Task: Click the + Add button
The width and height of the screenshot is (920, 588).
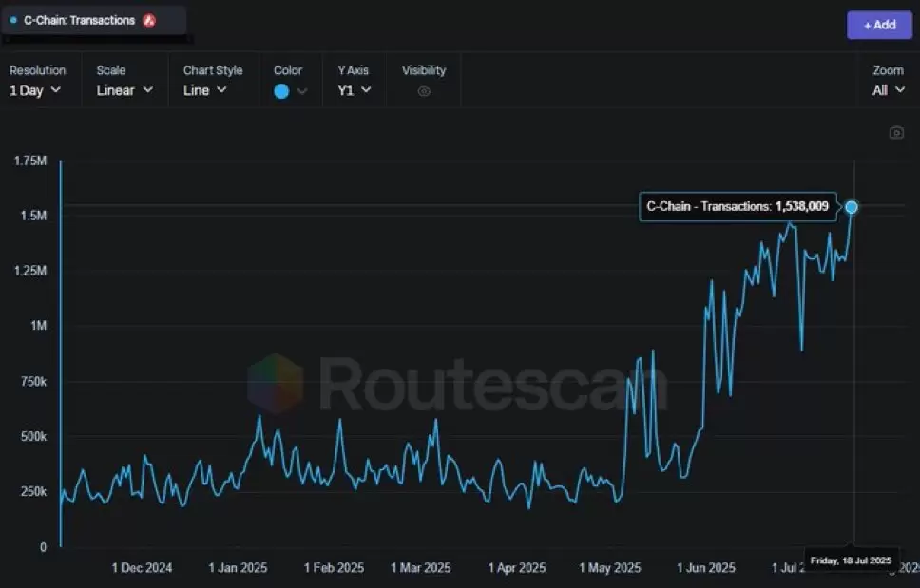Action: pos(879,26)
